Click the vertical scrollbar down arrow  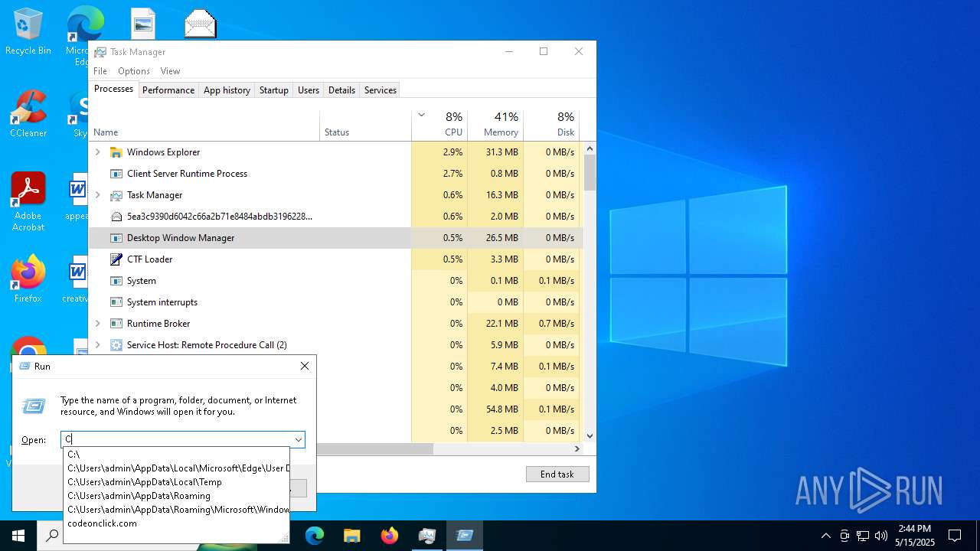tap(590, 436)
